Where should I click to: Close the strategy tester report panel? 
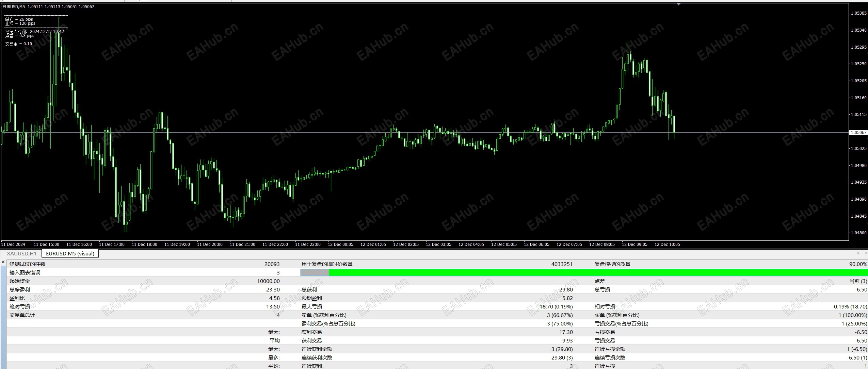click(3, 262)
